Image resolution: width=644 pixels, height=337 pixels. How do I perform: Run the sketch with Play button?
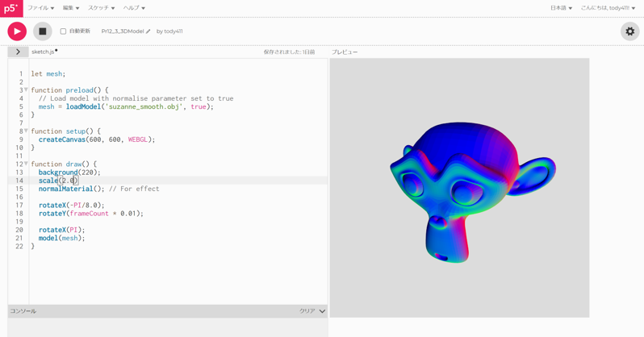tap(17, 31)
